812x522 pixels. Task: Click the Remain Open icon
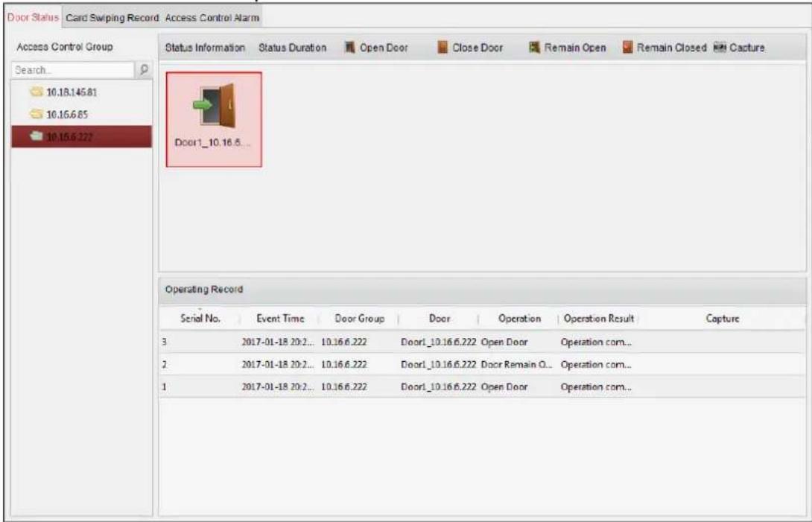(x=534, y=48)
